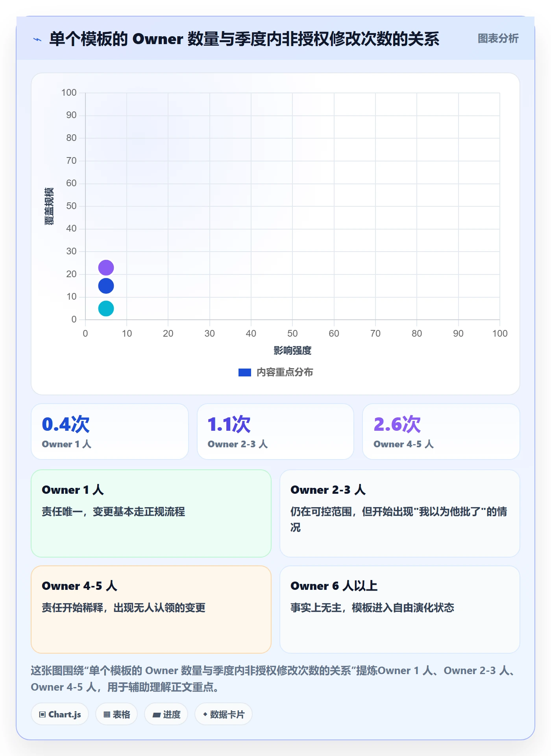551x756 pixels.
Task: Click the cyan bubble on the chart
Action: [x=106, y=308]
